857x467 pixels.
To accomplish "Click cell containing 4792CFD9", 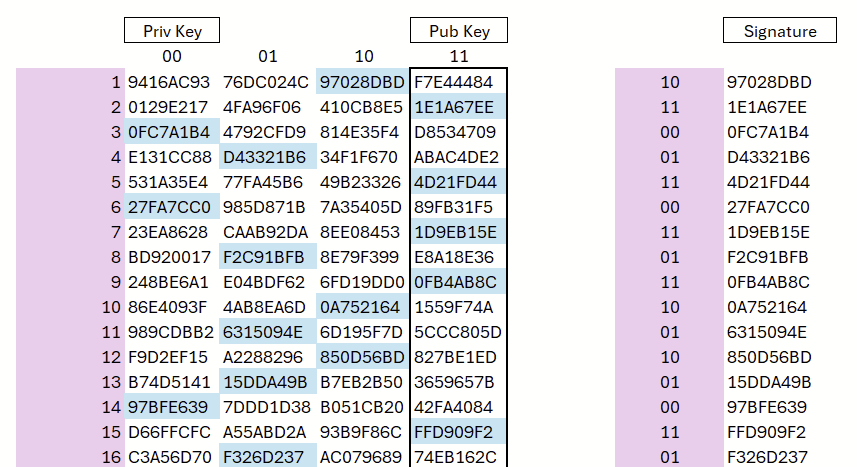I will [x=263, y=132].
